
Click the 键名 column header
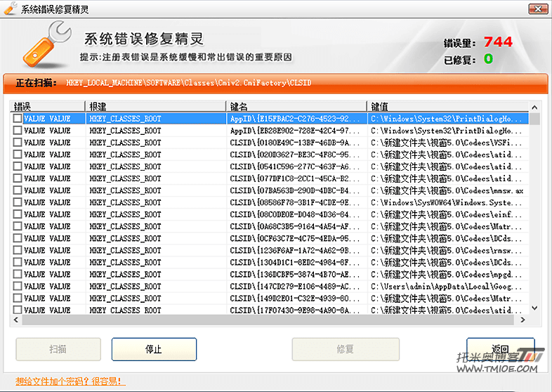click(296, 107)
